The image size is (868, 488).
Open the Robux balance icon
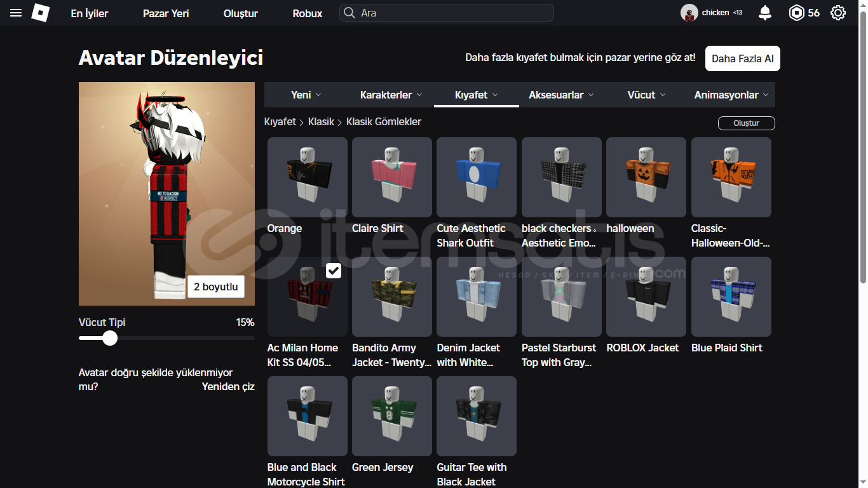(x=797, y=13)
